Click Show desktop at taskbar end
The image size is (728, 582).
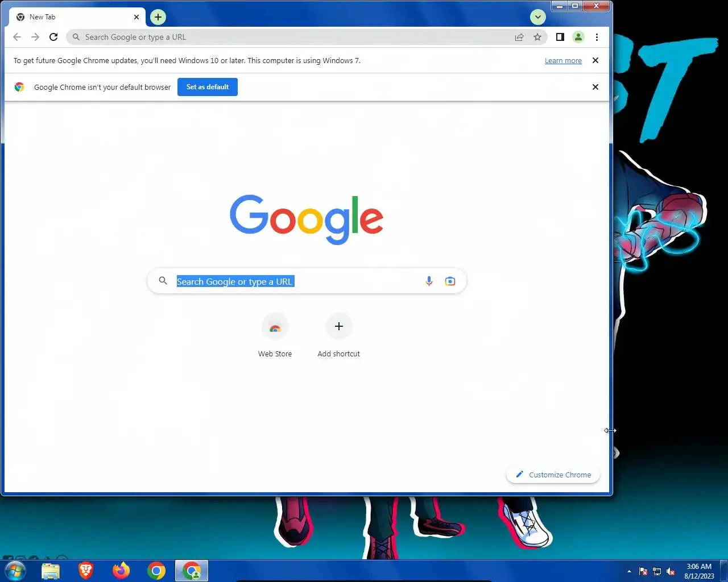723,571
